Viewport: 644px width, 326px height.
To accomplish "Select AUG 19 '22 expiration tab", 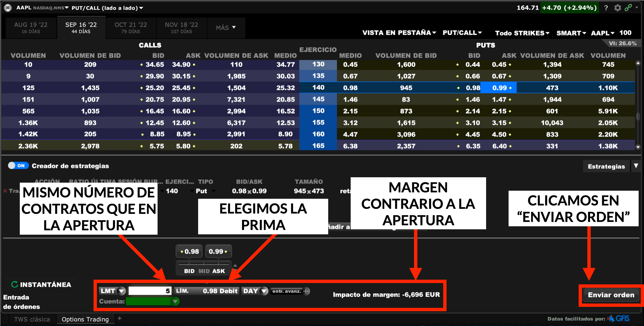I will point(31,28).
